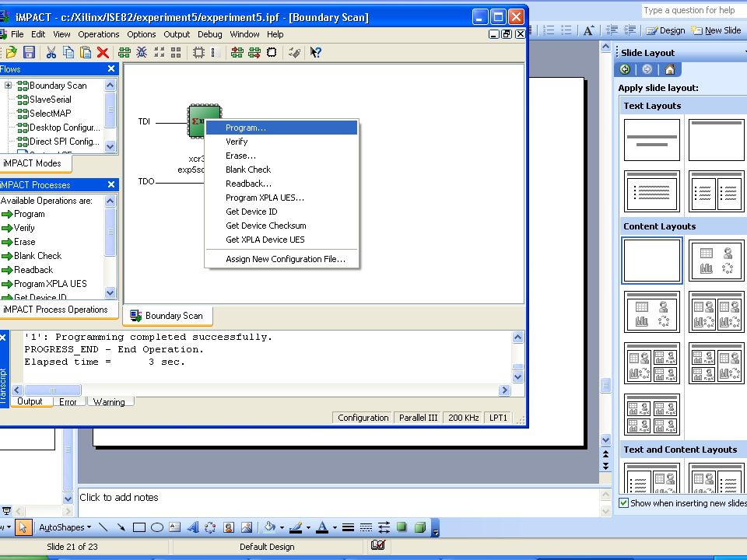The height and width of the screenshot is (560, 747).
Task: Select the Rectangle drawing tool
Action: [139, 527]
